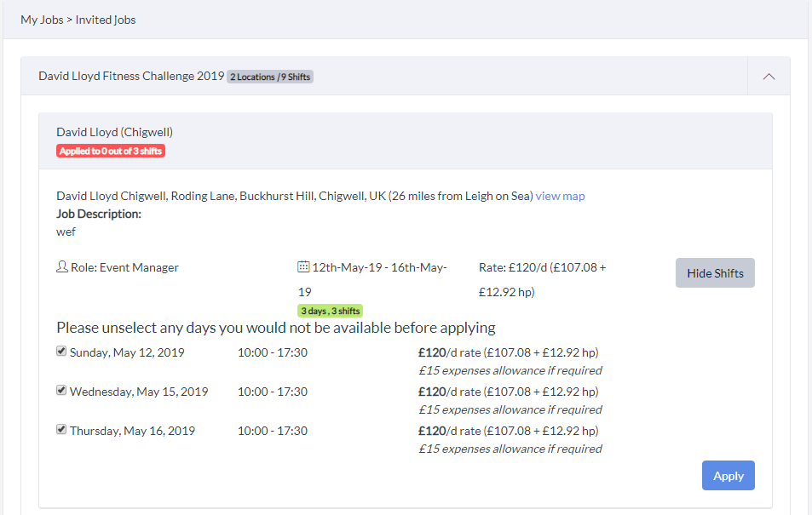Uncheck the Thursday, May 16, 2019 shift
812x515 pixels.
tap(61, 430)
